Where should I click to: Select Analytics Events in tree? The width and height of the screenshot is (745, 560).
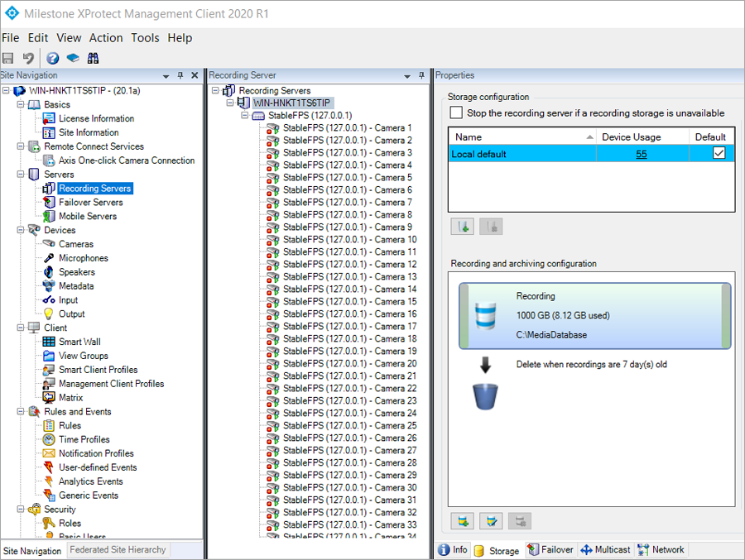(x=91, y=481)
